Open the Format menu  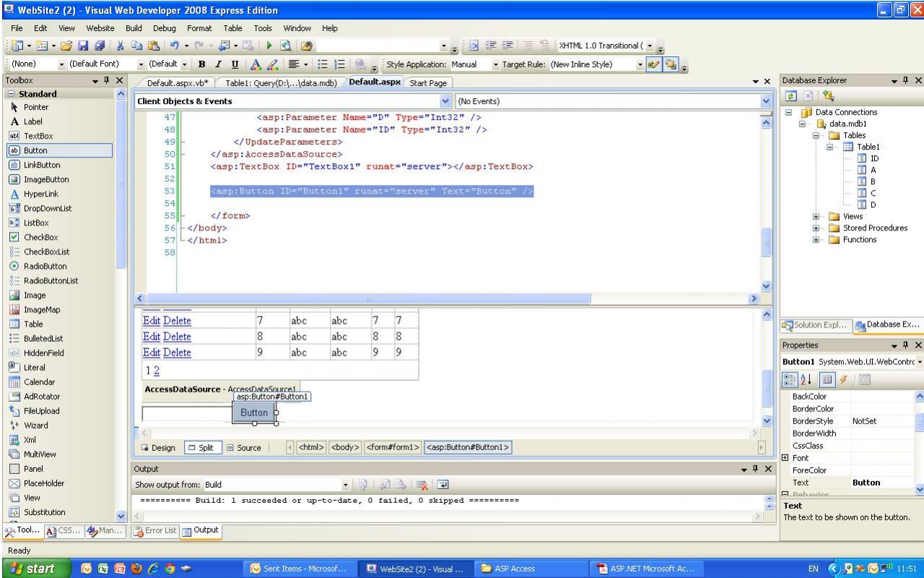tap(199, 28)
